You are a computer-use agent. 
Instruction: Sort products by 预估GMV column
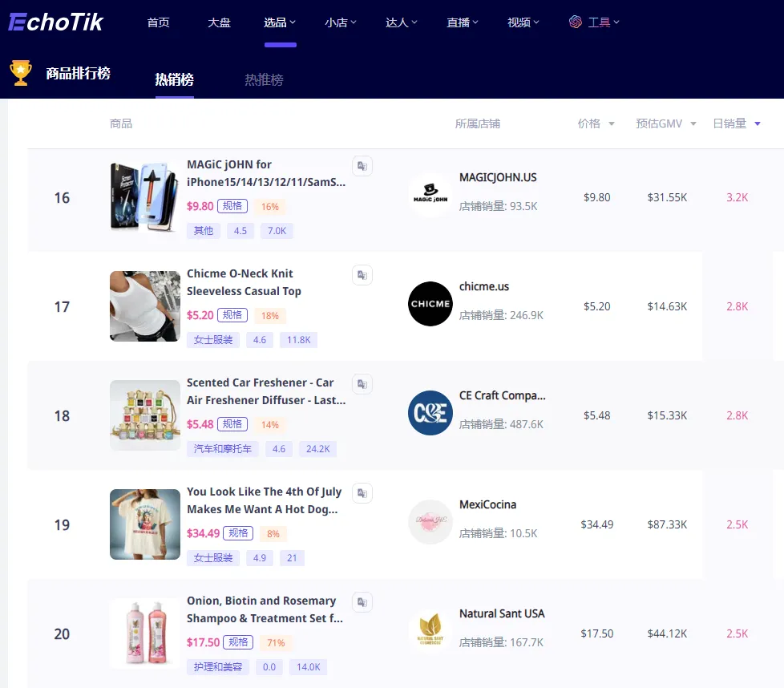point(665,123)
